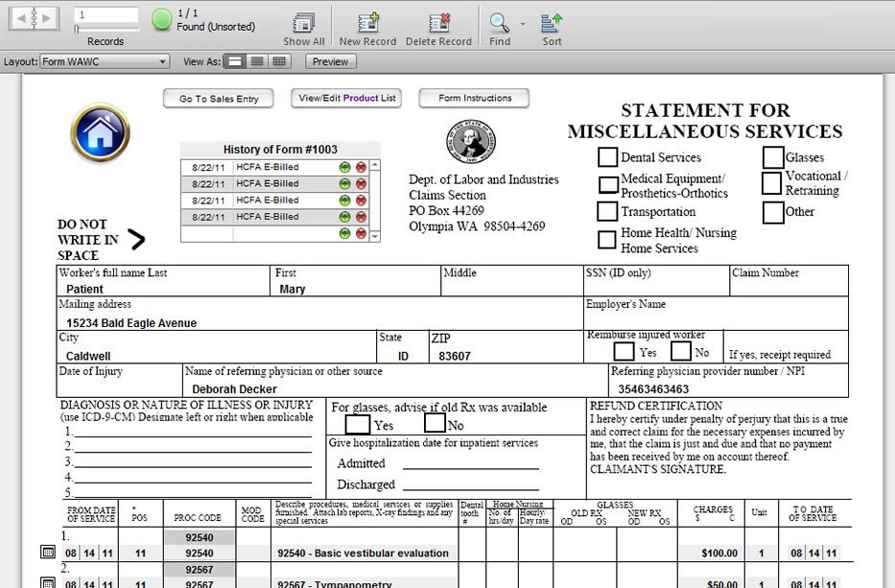Image resolution: width=895 pixels, height=588 pixels.
Task: Click City field Caldwell
Action: click(x=217, y=356)
